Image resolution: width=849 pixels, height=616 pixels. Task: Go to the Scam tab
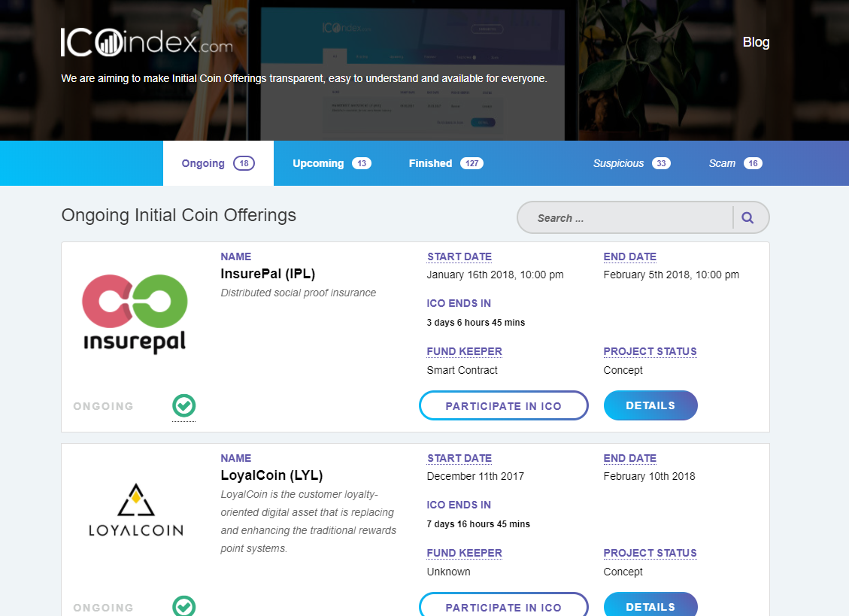pyautogui.click(x=736, y=163)
